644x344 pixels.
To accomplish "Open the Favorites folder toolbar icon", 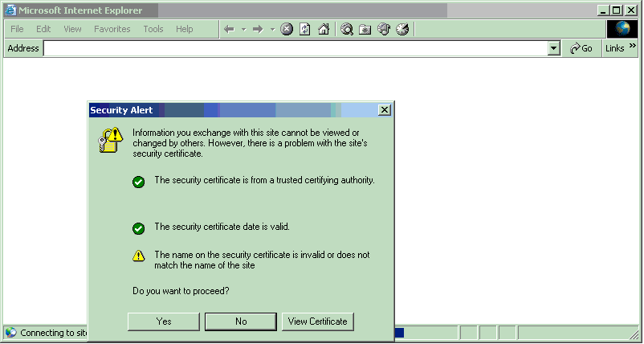I will [x=365, y=29].
